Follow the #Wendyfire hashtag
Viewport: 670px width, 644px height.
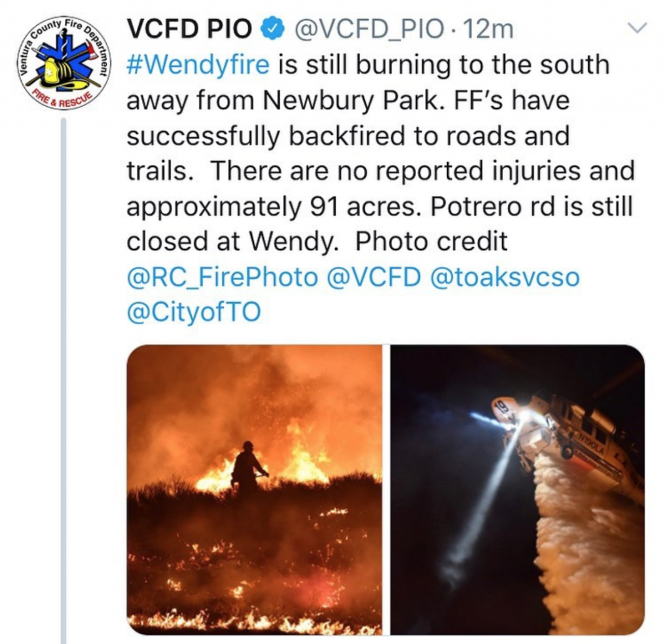tap(198, 65)
